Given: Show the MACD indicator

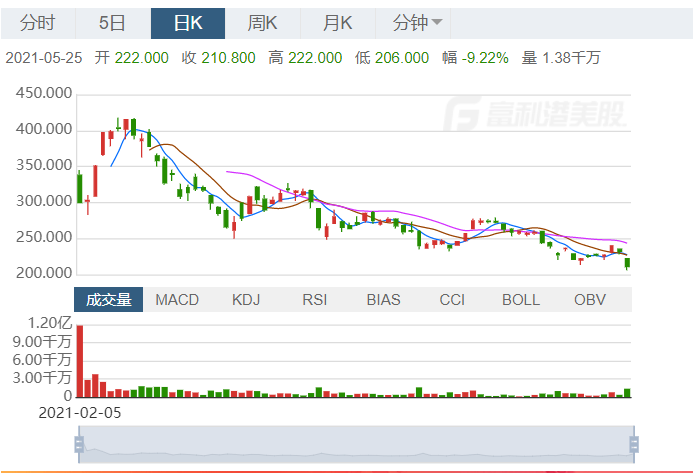Looking at the screenshot, I should 177,299.
